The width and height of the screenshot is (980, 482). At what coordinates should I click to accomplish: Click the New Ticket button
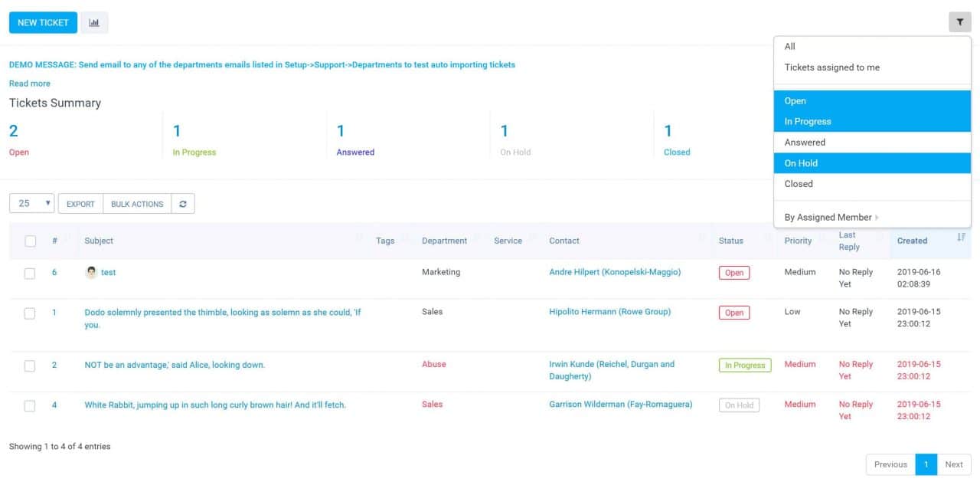click(43, 23)
